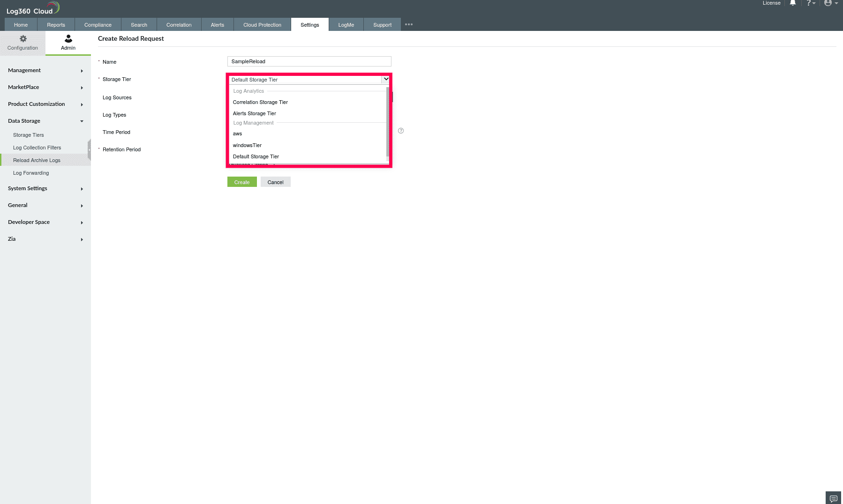Choose the aws tier option

tap(308, 133)
